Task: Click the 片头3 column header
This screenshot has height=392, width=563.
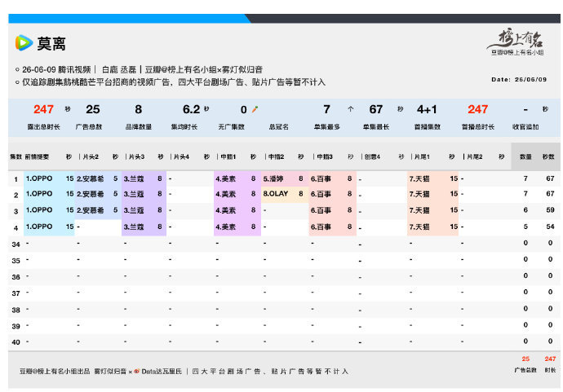Action: click(x=137, y=156)
